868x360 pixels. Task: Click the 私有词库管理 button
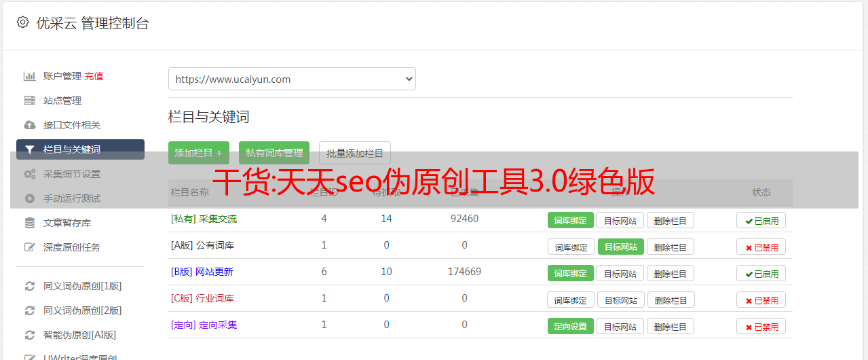pyautogui.click(x=274, y=153)
